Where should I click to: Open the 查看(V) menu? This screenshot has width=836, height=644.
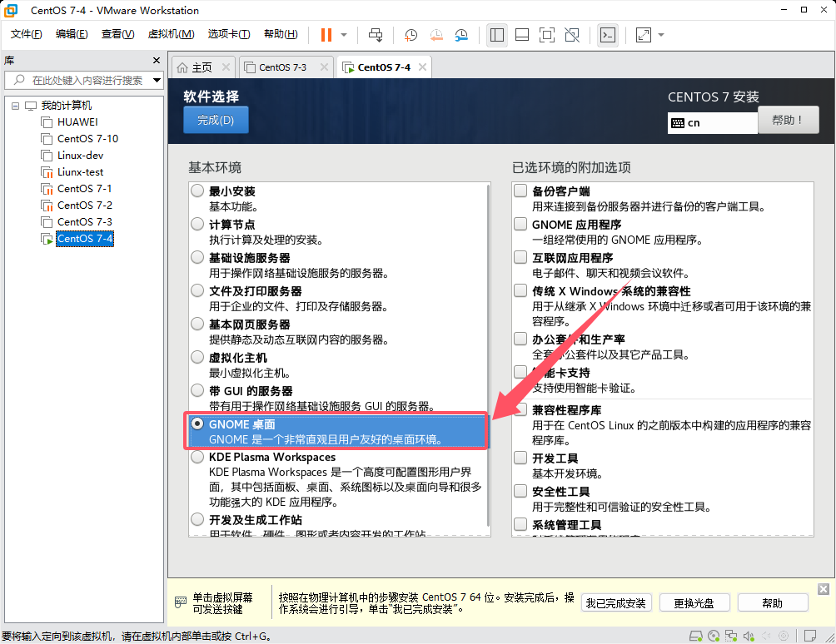[118, 35]
